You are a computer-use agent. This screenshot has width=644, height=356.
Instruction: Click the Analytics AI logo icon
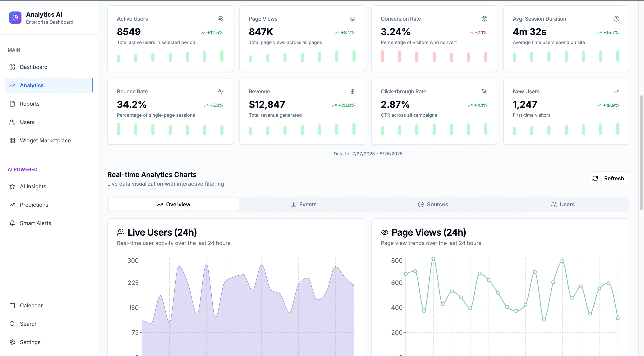tap(15, 18)
